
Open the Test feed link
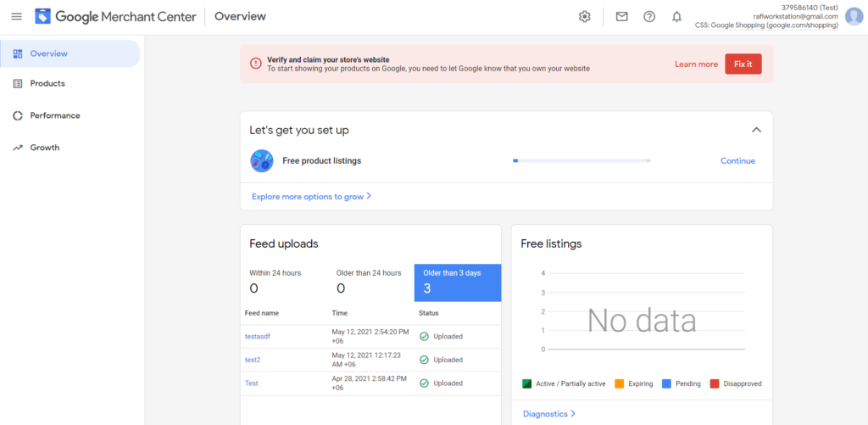tap(251, 383)
